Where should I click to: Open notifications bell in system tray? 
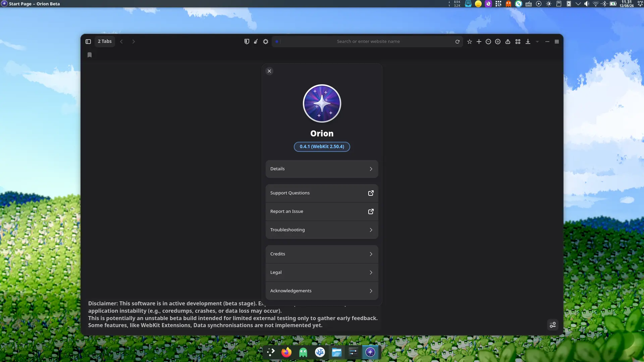640,4
